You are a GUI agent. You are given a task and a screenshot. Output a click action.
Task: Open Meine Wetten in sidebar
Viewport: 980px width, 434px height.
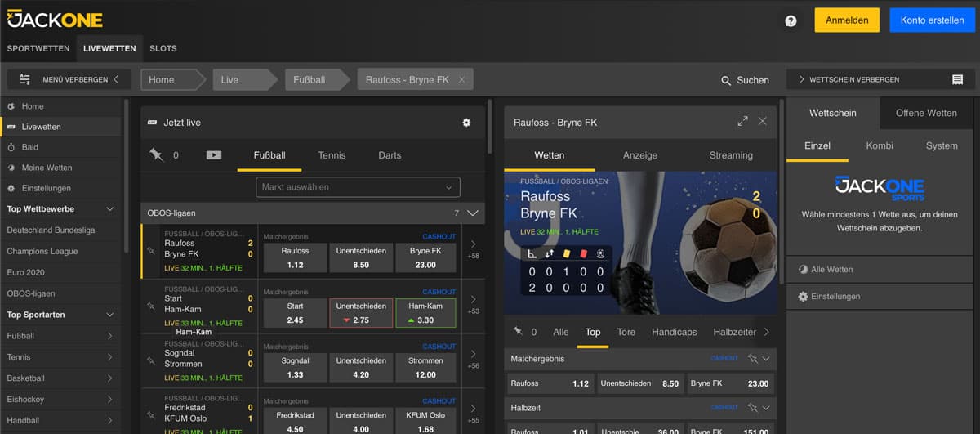(60, 168)
